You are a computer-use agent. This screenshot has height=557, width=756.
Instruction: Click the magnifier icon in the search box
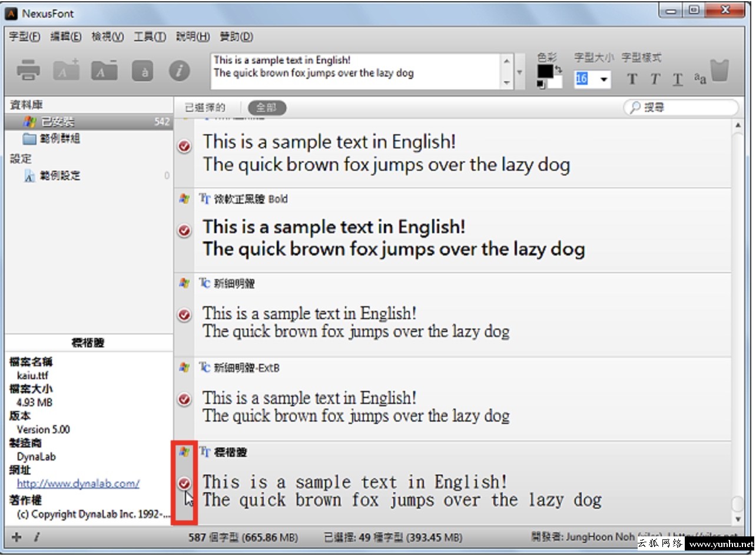click(x=635, y=108)
